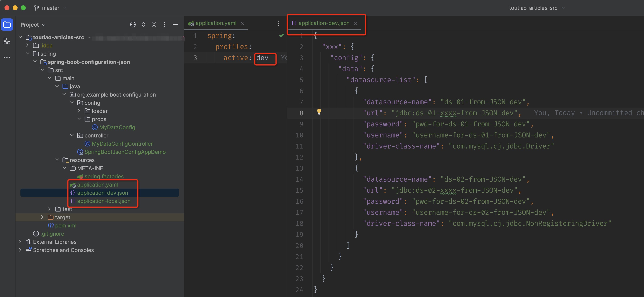Collapse the spring-boot-configuration-json node
This screenshot has width=644, height=297.
pyautogui.click(x=35, y=62)
